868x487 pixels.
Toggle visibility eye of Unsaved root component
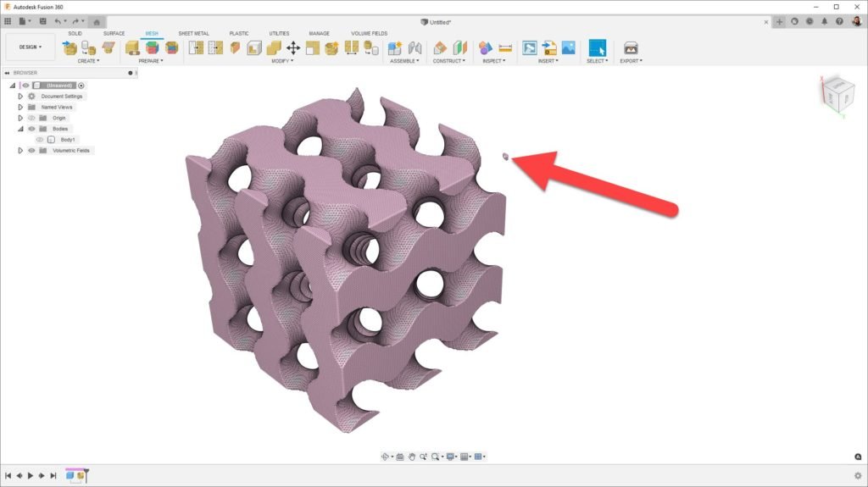(x=25, y=86)
